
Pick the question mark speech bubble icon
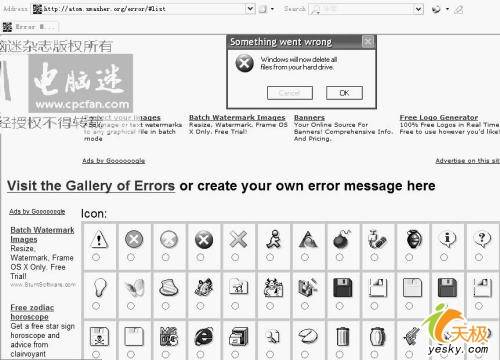(x=482, y=239)
